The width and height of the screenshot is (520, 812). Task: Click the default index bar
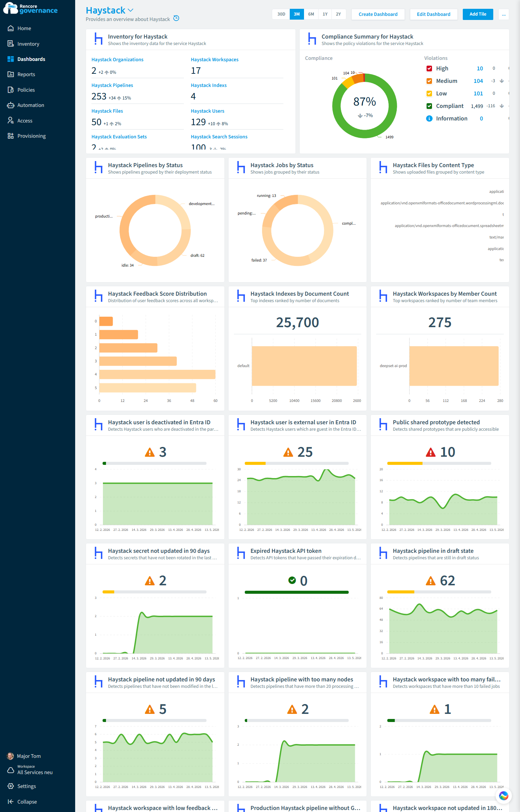click(304, 366)
